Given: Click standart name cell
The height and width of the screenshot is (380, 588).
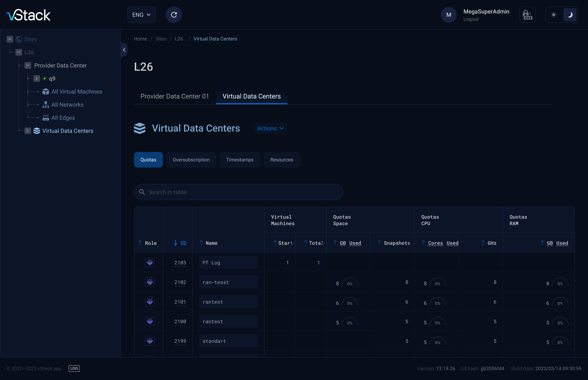Looking at the screenshot, I should click(229, 341).
